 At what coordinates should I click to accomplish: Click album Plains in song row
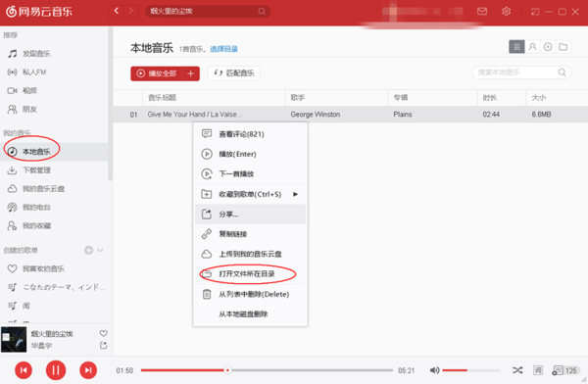(x=403, y=115)
